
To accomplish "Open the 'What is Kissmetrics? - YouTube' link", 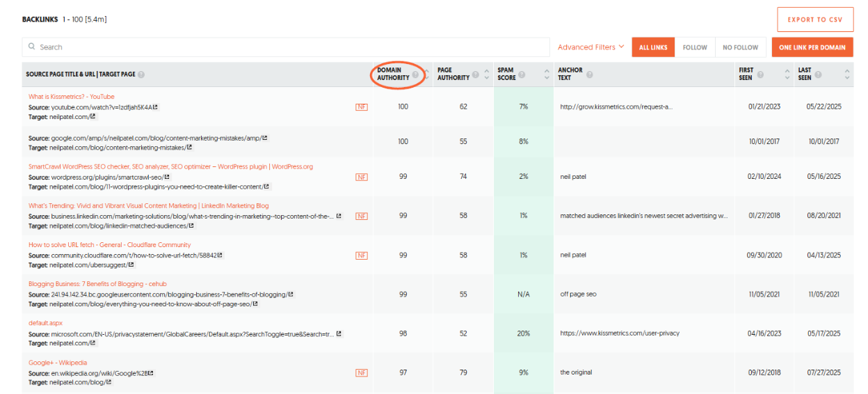I will pos(72,97).
